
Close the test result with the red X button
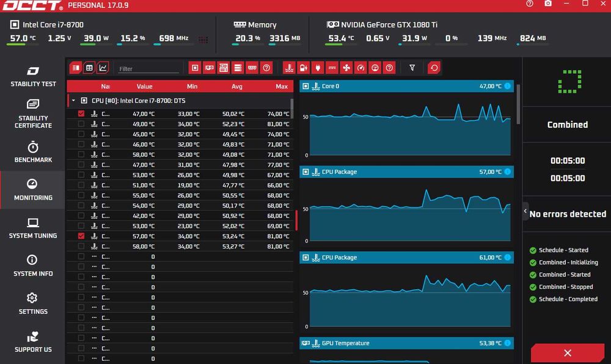tap(568, 353)
